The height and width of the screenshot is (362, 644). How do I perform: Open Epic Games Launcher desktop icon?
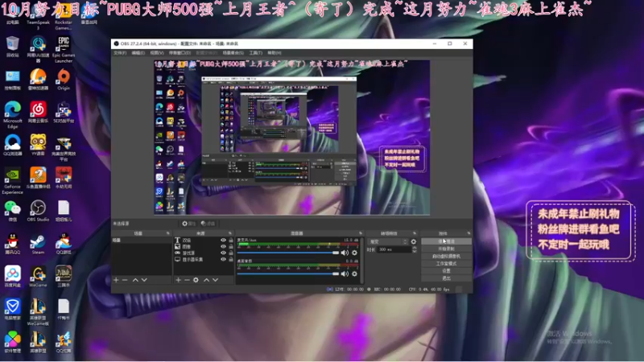pyautogui.click(x=64, y=49)
